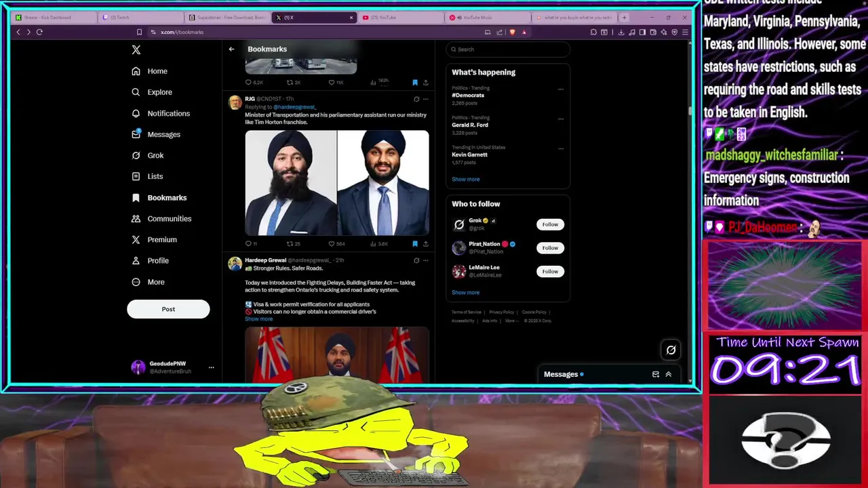Open Profile from the sidebar

click(150, 260)
